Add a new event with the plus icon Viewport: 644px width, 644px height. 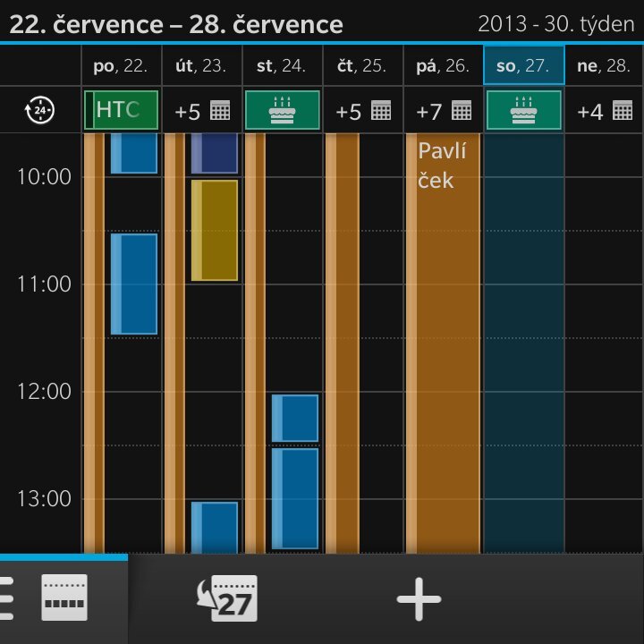pos(419,597)
